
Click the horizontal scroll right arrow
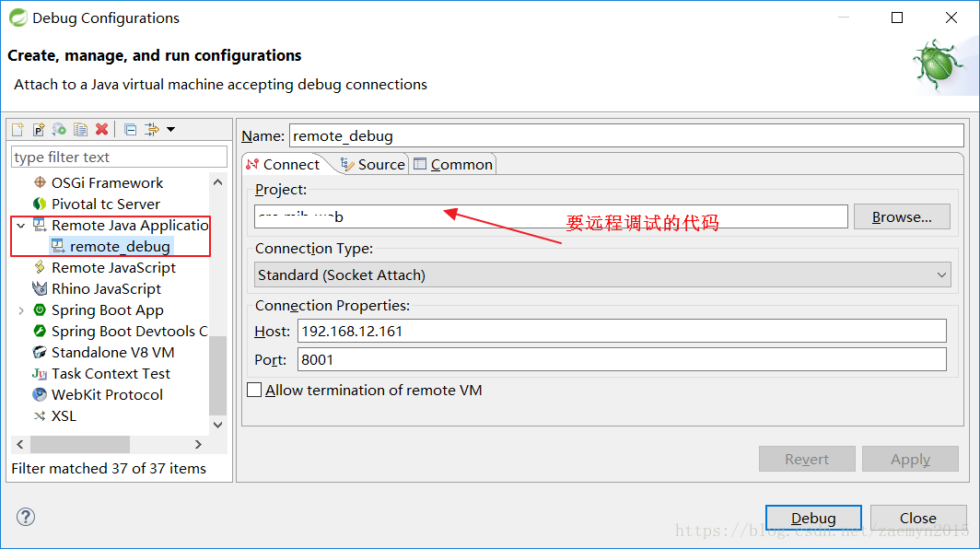pyautogui.click(x=198, y=445)
